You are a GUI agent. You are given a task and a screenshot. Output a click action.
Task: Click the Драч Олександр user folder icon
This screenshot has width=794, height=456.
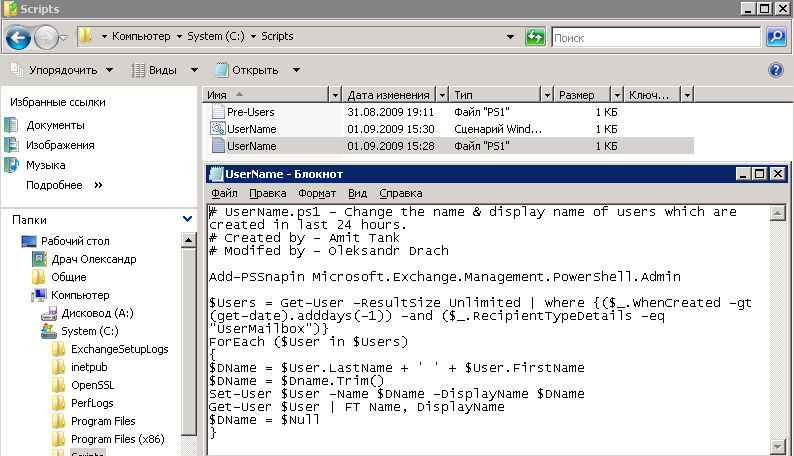pyautogui.click(x=39, y=259)
